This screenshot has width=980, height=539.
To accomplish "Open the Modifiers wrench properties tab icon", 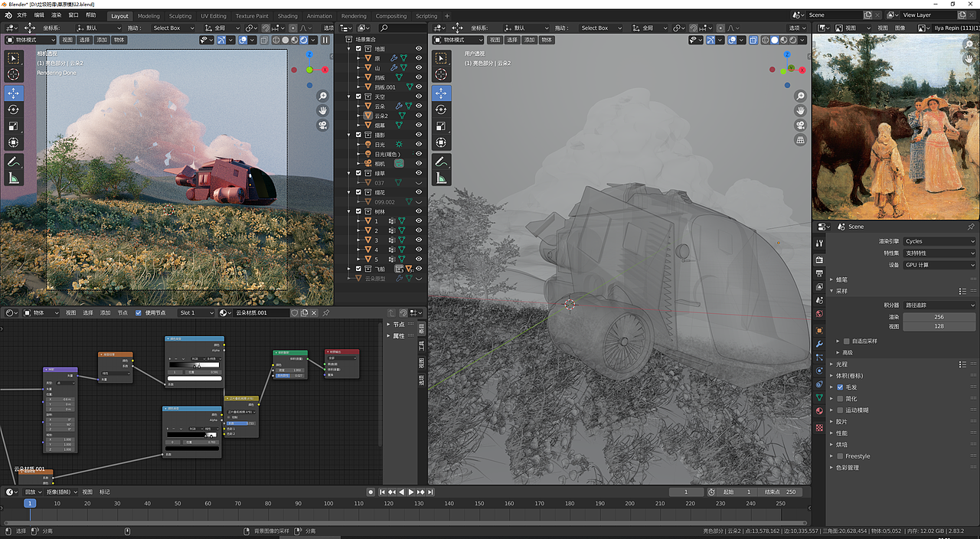I will 819,344.
